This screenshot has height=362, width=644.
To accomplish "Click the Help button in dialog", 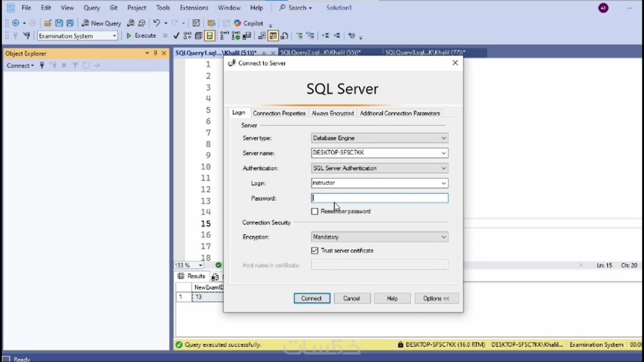I will point(392,299).
